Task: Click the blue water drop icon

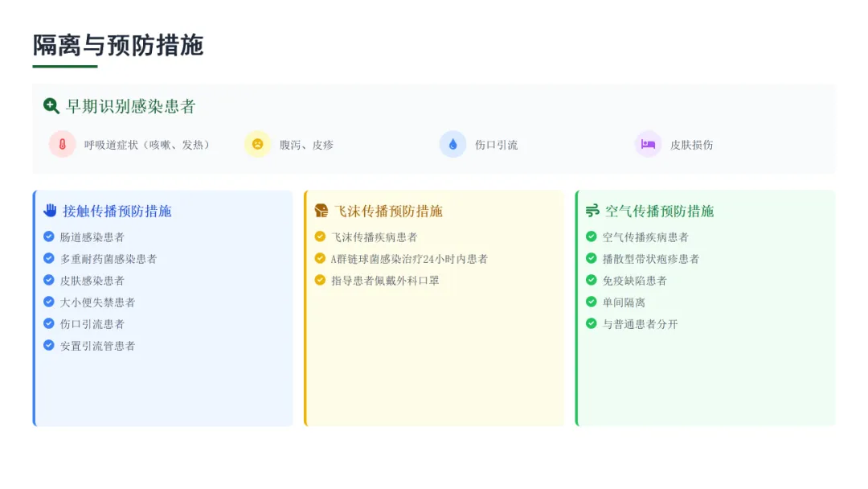Action: click(x=452, y=145)
